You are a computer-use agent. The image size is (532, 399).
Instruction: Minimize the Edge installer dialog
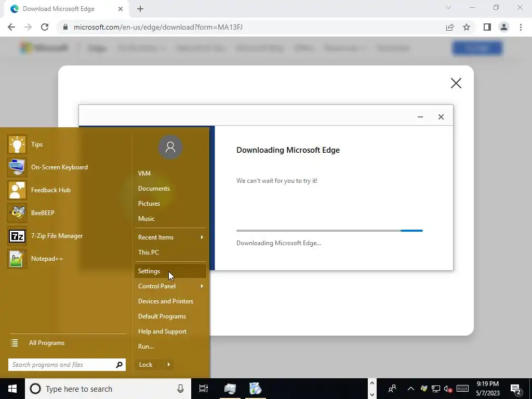point(420,117)
